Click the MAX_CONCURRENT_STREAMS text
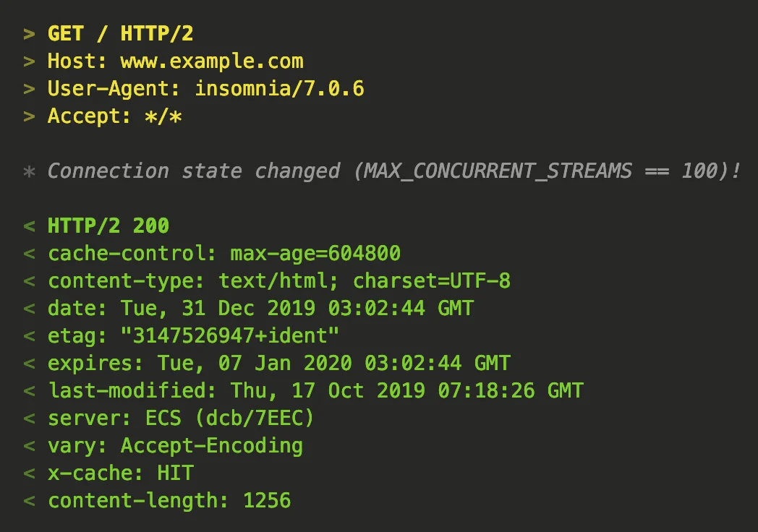 click(x=497, y=171)
